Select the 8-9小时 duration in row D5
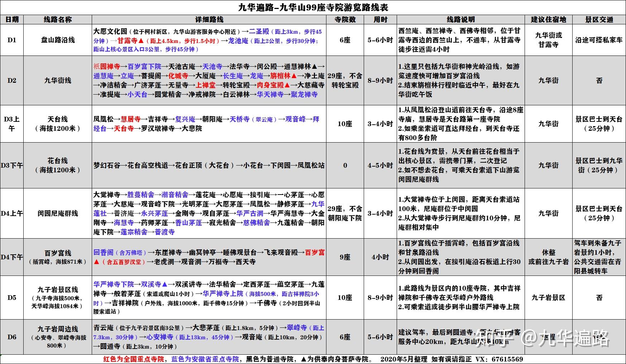 point(381,297)
